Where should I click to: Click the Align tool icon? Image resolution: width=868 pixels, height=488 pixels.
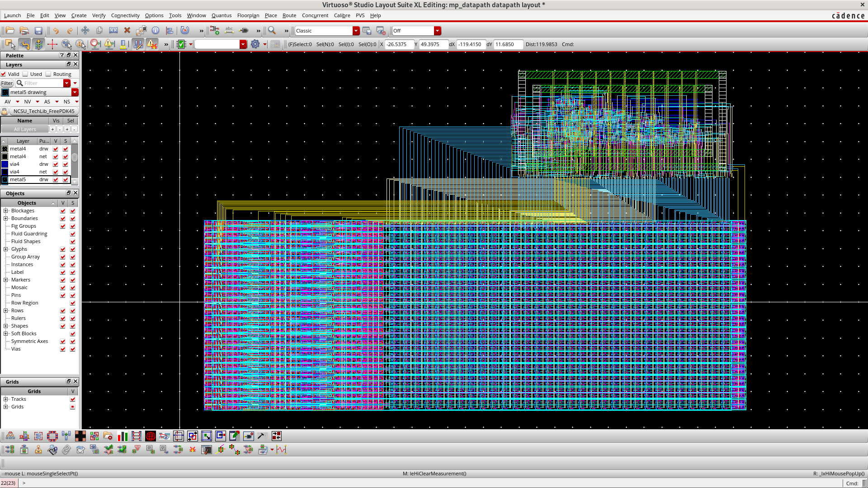170,31
